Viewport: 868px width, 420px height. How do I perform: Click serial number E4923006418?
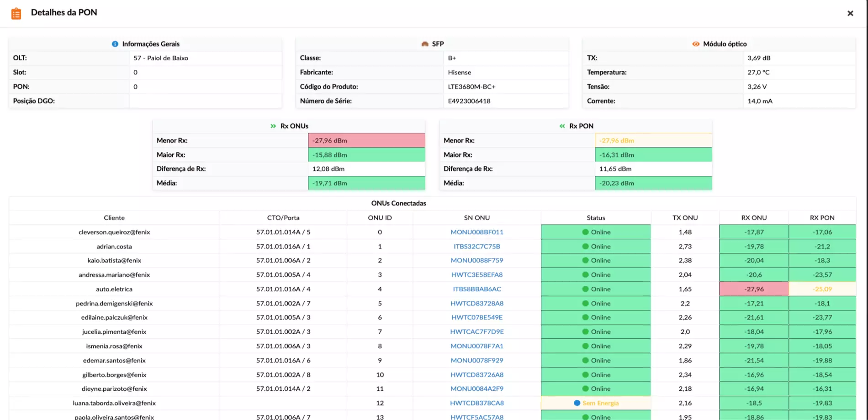[469, 101]
